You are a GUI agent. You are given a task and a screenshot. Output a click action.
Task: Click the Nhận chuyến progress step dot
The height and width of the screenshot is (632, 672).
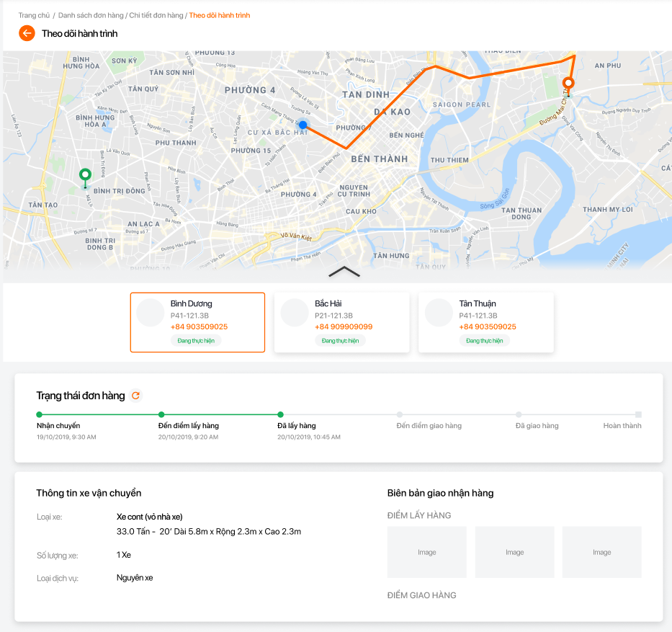tap(40, 414)
